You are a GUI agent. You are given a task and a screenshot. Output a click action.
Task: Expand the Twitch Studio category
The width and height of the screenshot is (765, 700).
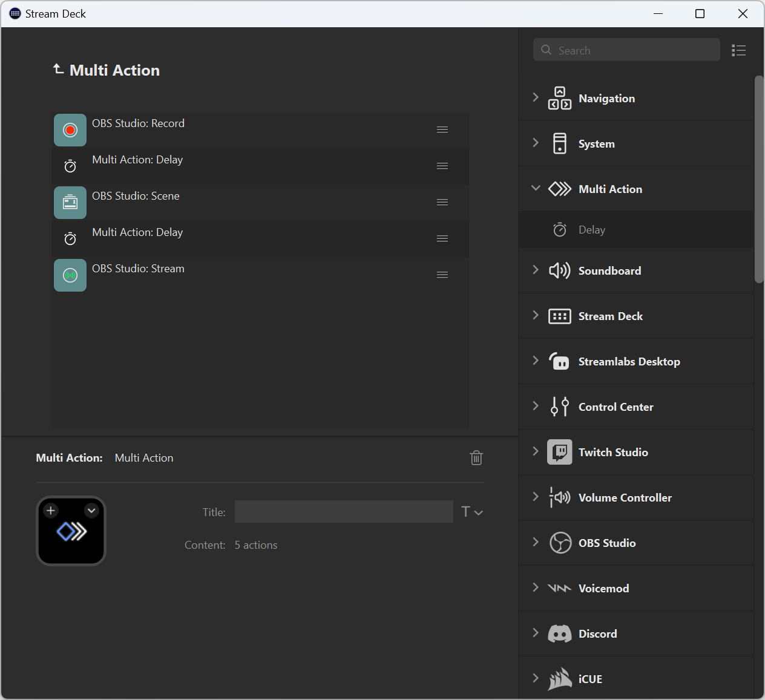pos(535,451)
